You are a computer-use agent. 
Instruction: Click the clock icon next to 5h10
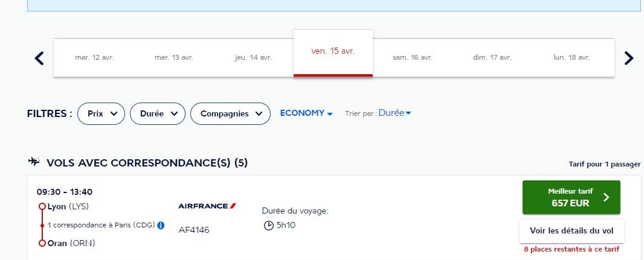[268, 226]
